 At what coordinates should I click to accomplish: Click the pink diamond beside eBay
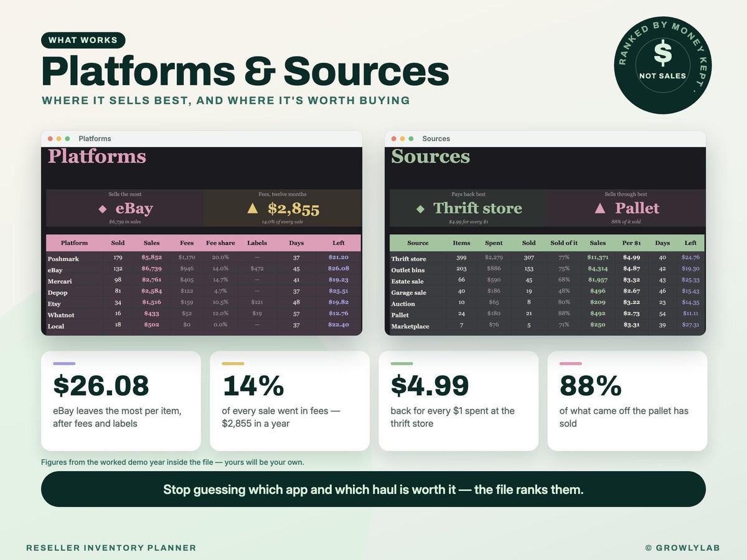coord(103,209)
